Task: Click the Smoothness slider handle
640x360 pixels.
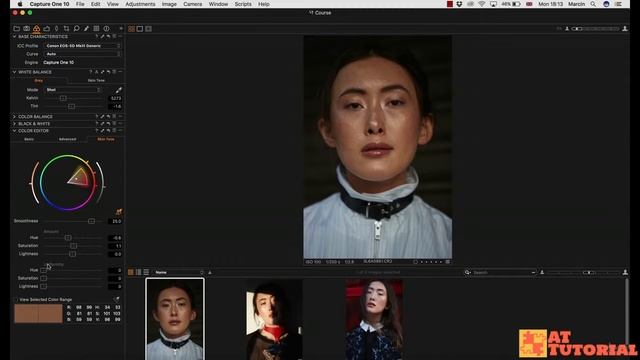Action: [x=91, y=221]
